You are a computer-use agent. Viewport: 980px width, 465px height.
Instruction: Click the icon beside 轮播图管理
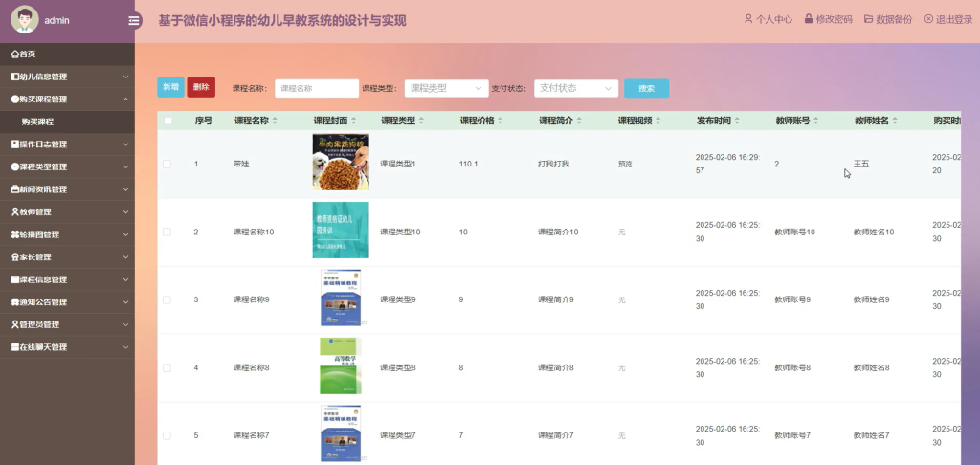point(15,234)
